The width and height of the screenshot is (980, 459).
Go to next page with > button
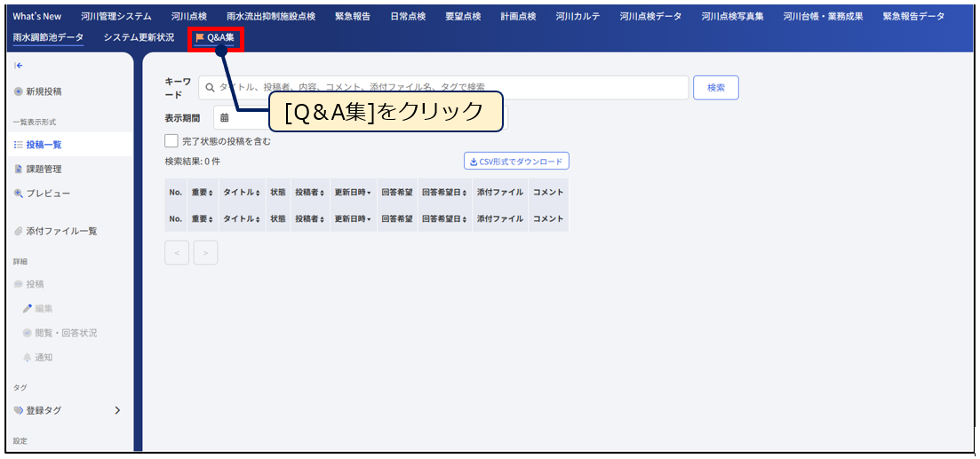(x=205, y=253)
